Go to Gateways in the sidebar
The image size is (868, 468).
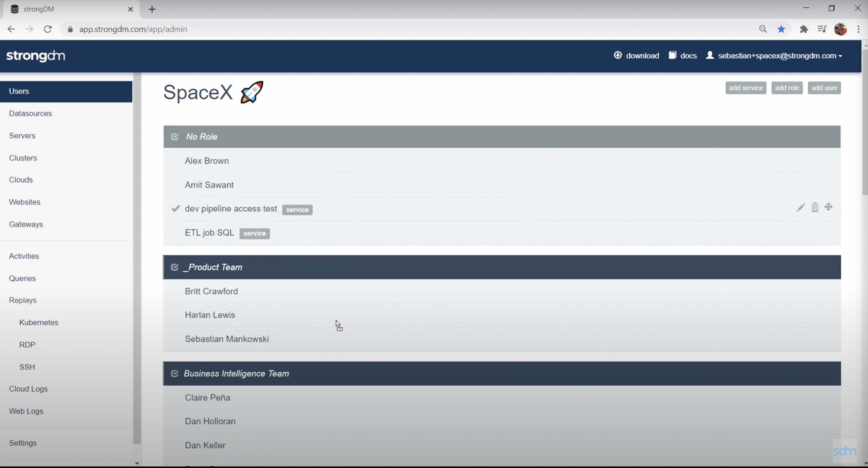26,224
